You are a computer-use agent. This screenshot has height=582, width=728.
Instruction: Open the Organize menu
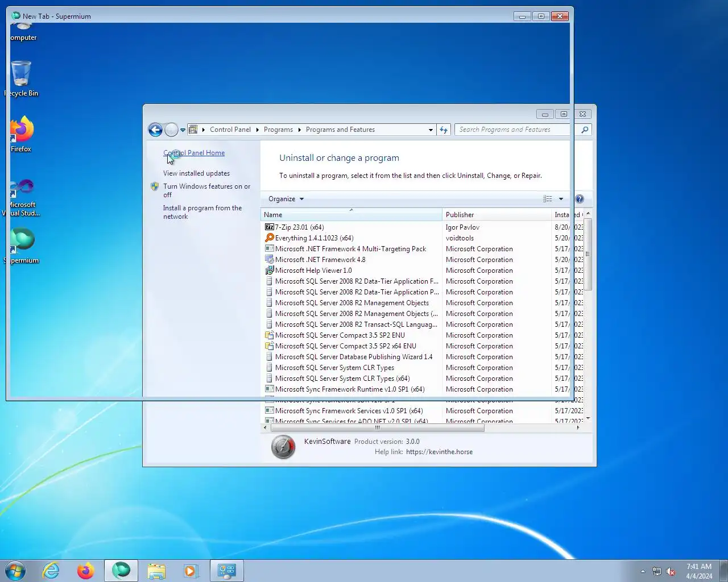pyautogui.click(x=286, y=199)
